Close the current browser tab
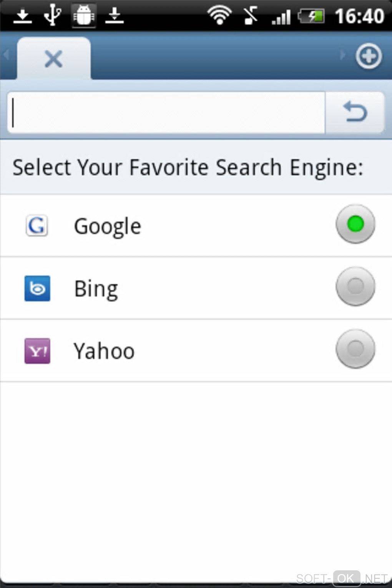 coord(53,59)
